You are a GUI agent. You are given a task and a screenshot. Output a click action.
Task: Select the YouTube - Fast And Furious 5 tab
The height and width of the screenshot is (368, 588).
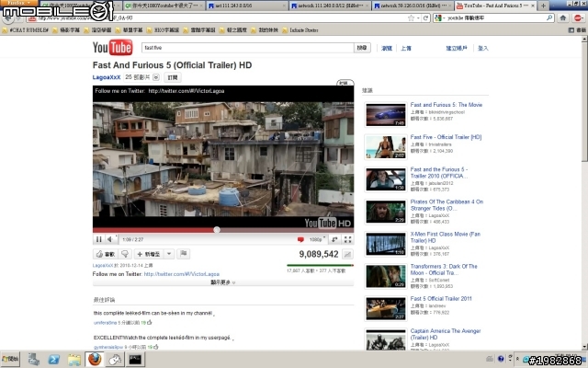(x=496, y=6)
